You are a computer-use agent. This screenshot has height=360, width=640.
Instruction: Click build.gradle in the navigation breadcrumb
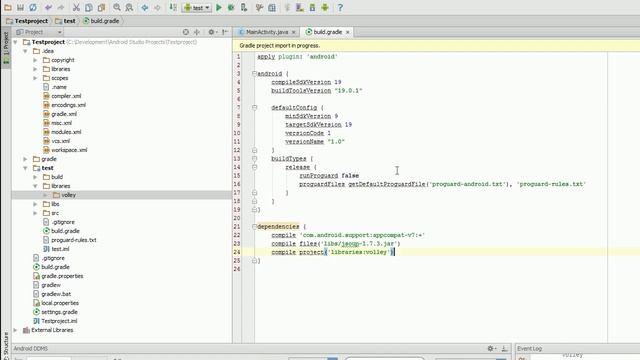pos(101,21)
